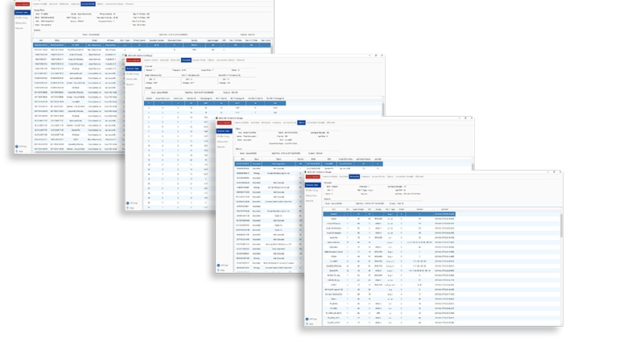Image resolution: width=644 pixels, height=342 pixels.
Task: Click red button in the Channels window
Action: 133,60
